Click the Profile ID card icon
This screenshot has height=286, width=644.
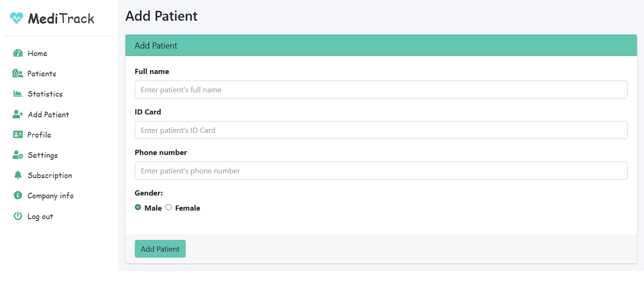18,135
